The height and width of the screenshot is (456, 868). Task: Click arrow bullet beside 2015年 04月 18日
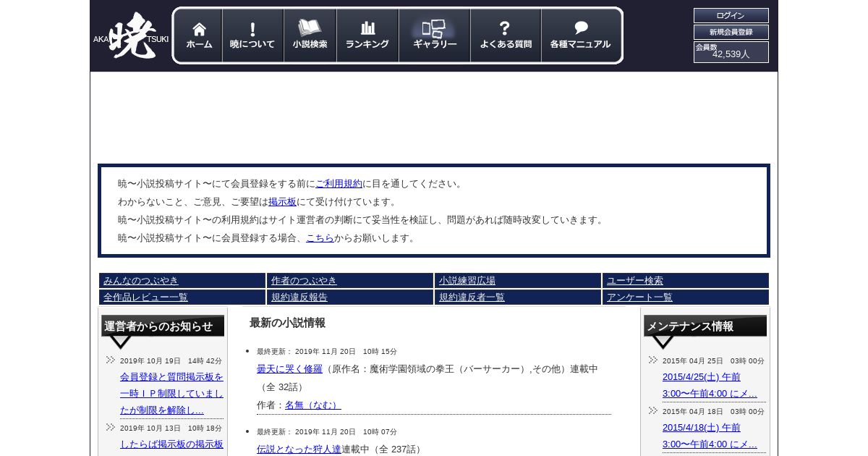click(x=653, y=410)
